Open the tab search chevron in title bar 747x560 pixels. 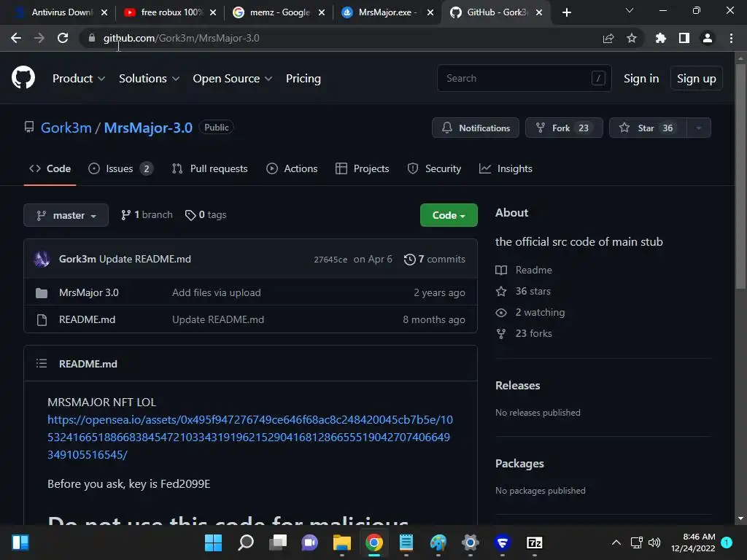point(630,10)
